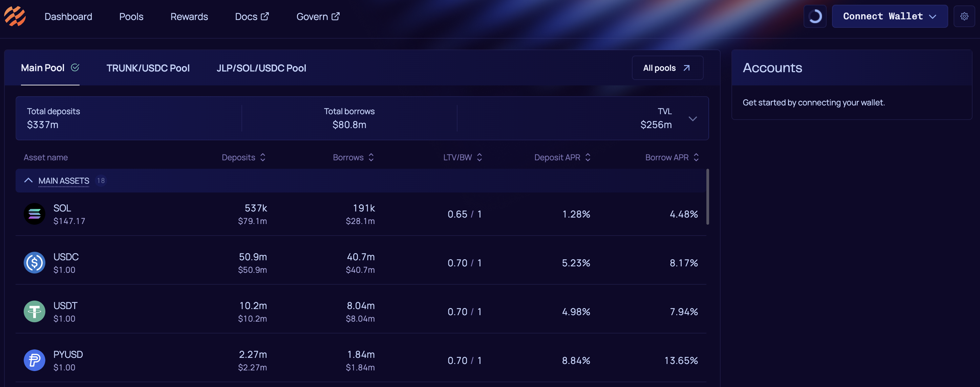980x387 pixels.
Task: Click the USDT token icon
Action: [x=35, y=311]
